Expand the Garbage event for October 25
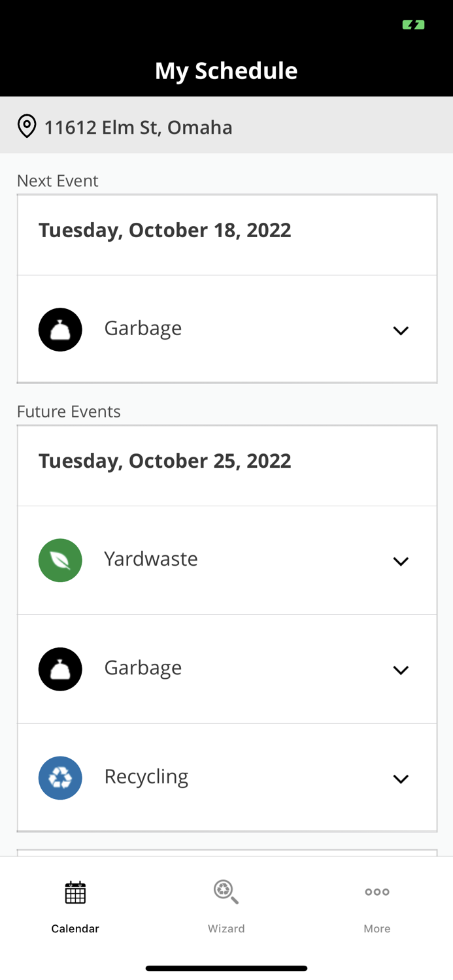Viewport: 453px width, 980px height. [x=401, y=670]
